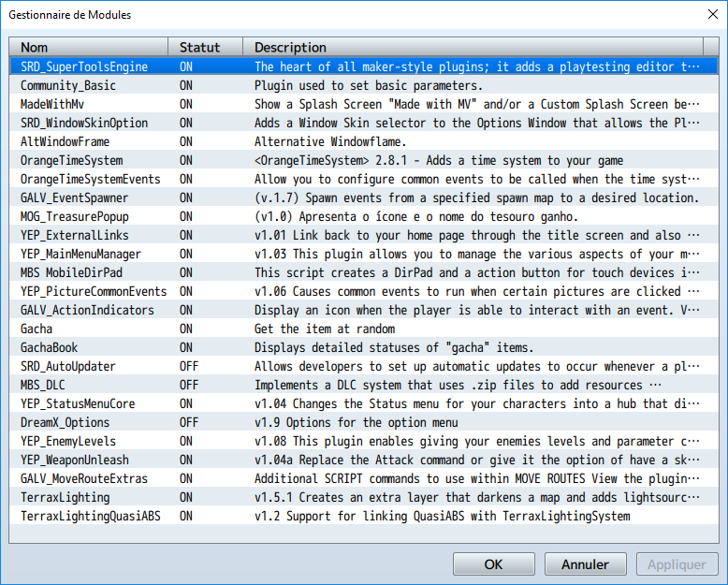Click ON status of YEP_EnemyLevels
The height and width of the screenshot is (585, 728).
186,441
